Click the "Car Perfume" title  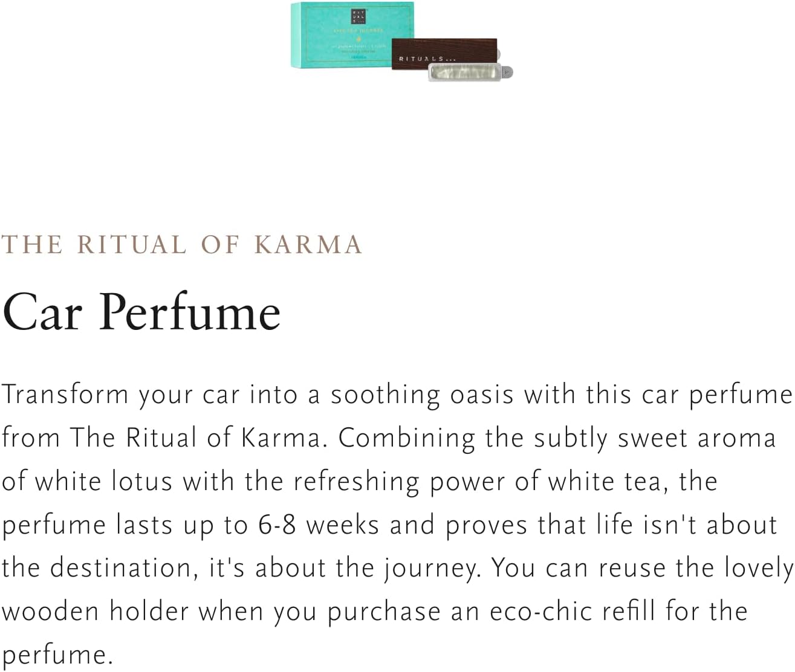[141, 312]
